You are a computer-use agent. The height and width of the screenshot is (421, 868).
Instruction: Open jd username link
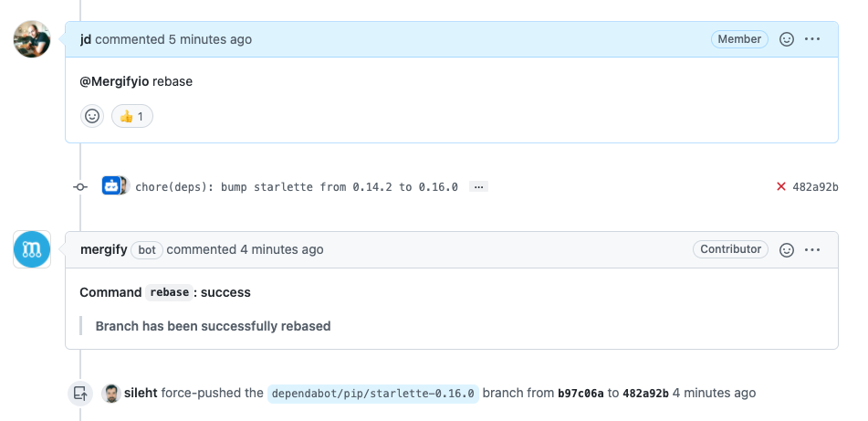tap(86, 39)
